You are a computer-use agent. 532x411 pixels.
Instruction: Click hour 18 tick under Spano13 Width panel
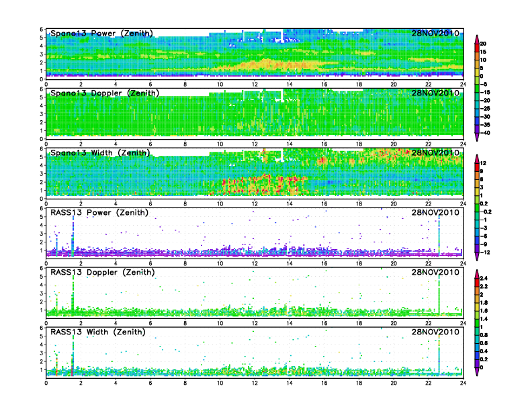[359, 203]
